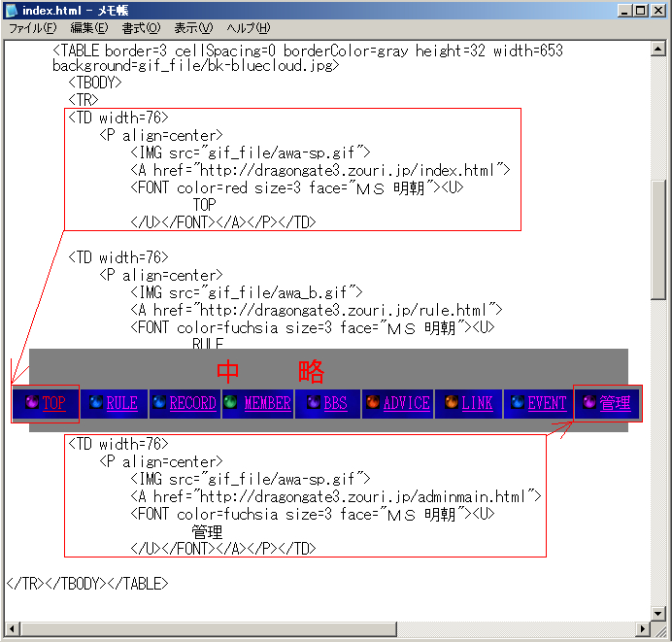Screen dimensions: 672x642
Task: Click the RECORD navigation link
Action: (x=192, y=403)
